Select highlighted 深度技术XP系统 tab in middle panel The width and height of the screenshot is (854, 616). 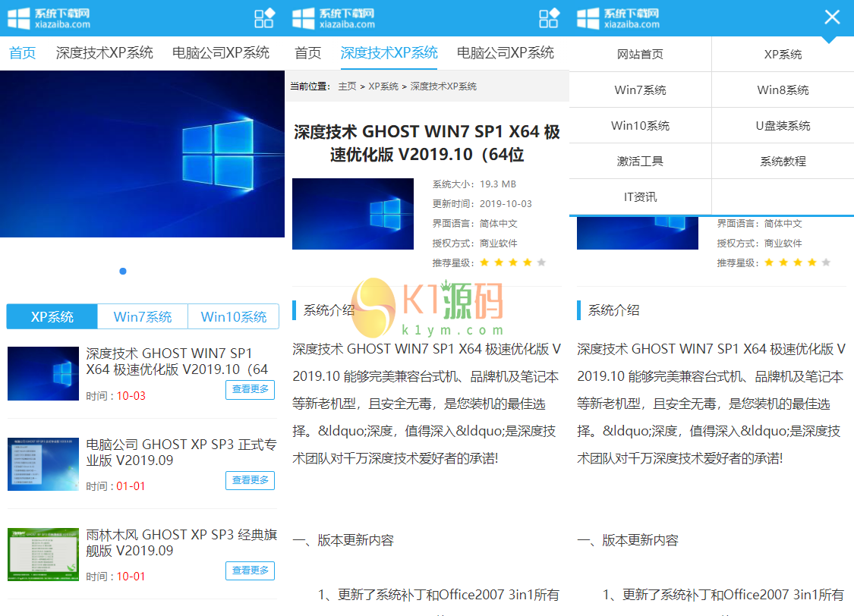coord(389,53)
